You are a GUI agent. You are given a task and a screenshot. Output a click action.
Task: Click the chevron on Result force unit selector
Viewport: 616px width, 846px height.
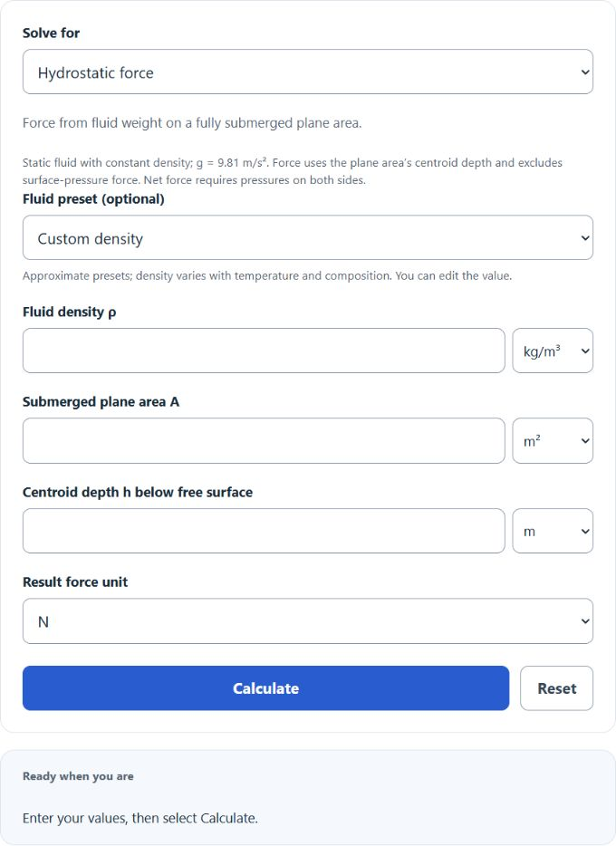click(x=585, y=621)
